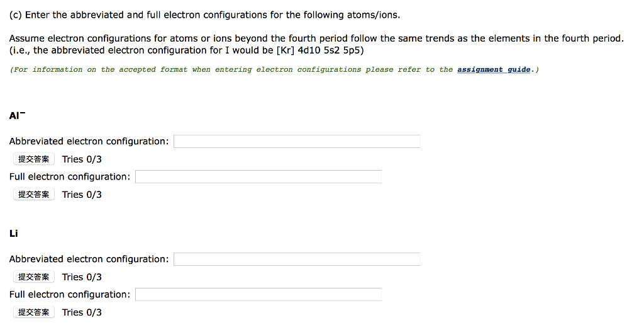Screen dimensions: 644x325
Task: Submit the Li abbreviated configuration answer
Action: [x=34, y=277]
